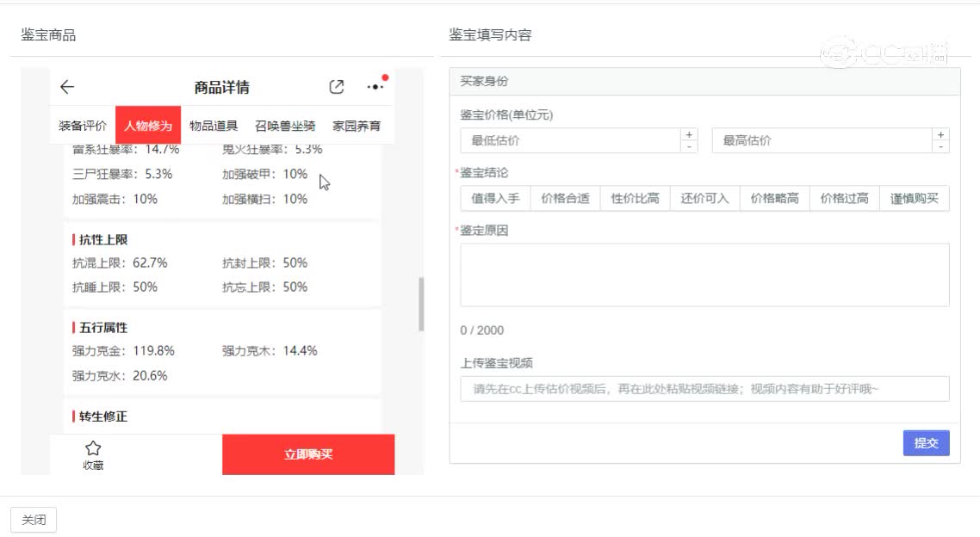Open the more options dots menu
Image resolution: width=980 pixels, height=537 pixels.
pos(375,87)
